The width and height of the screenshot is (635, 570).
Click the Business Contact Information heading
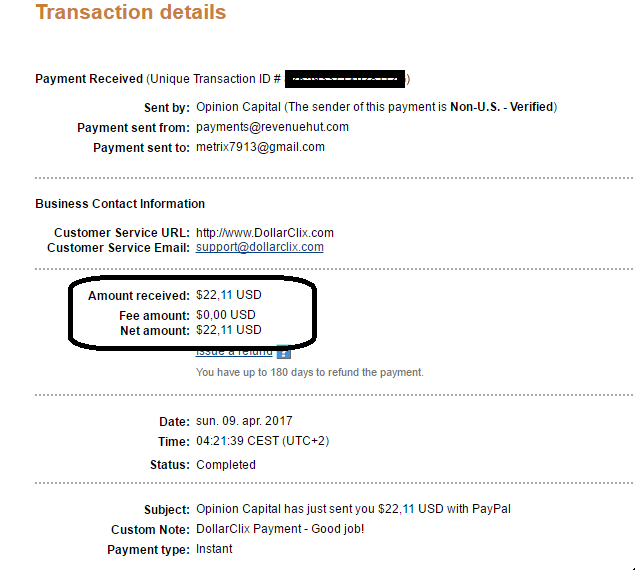[x=120, y=204]
